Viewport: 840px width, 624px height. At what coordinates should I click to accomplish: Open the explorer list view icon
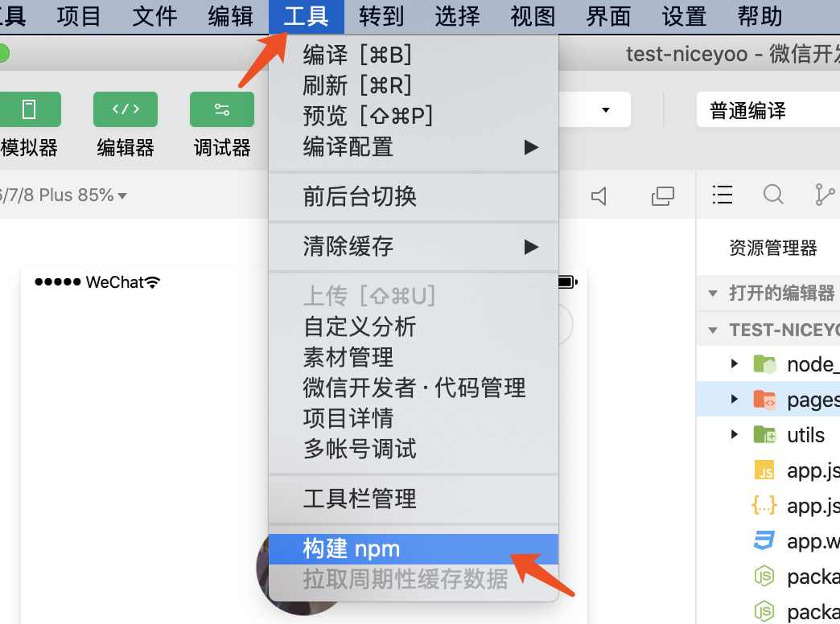tap(723, 195)
